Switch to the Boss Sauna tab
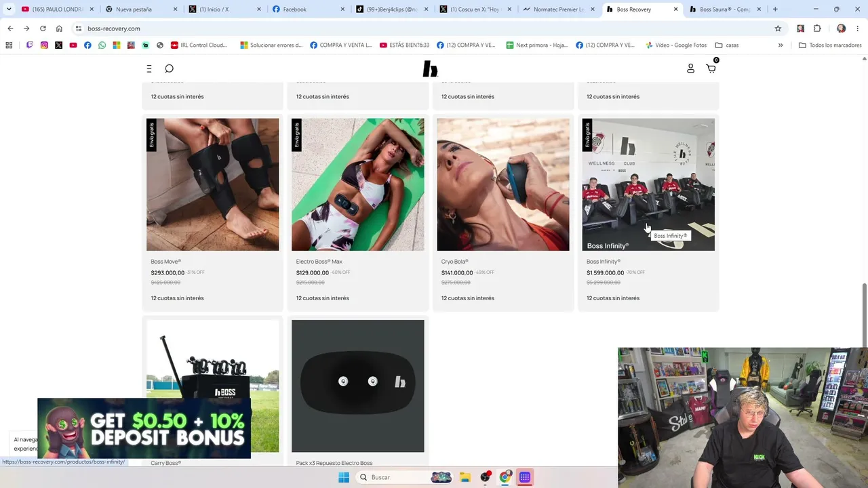The width and height of the screenshot is (868, 488). tap(725, 9)
